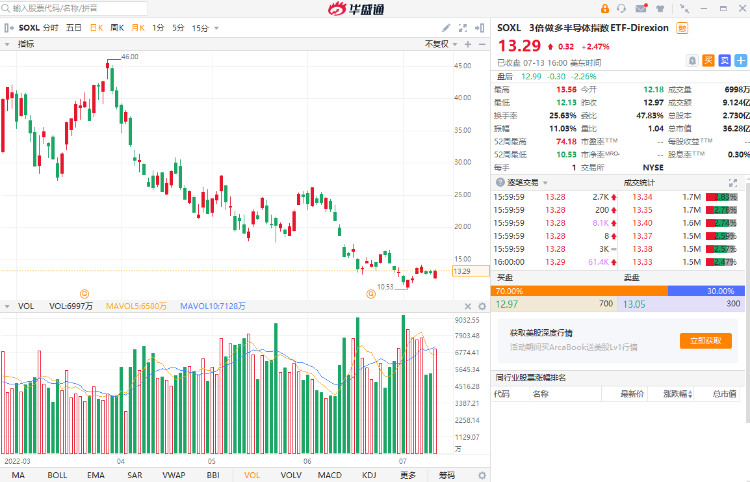Toggle the MA indicator
This screenshot has width=750, height=482.
[18, 475]
